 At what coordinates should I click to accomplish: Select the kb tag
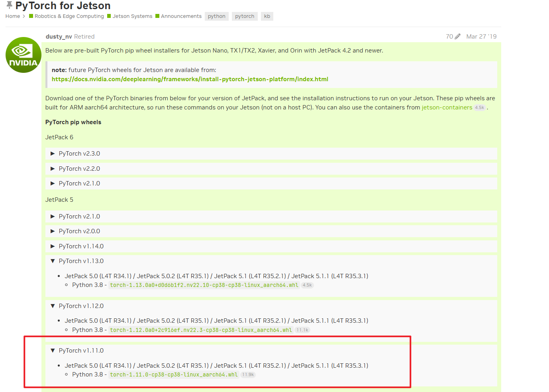tap(267, 16)
